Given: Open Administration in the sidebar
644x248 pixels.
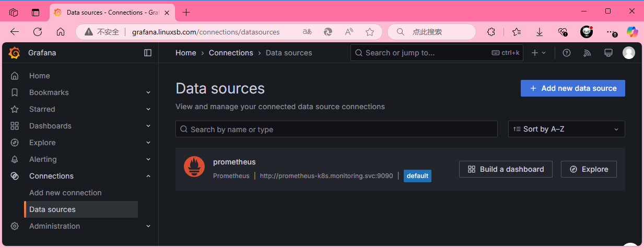Looking at the screenshot, I should point(54,226).
